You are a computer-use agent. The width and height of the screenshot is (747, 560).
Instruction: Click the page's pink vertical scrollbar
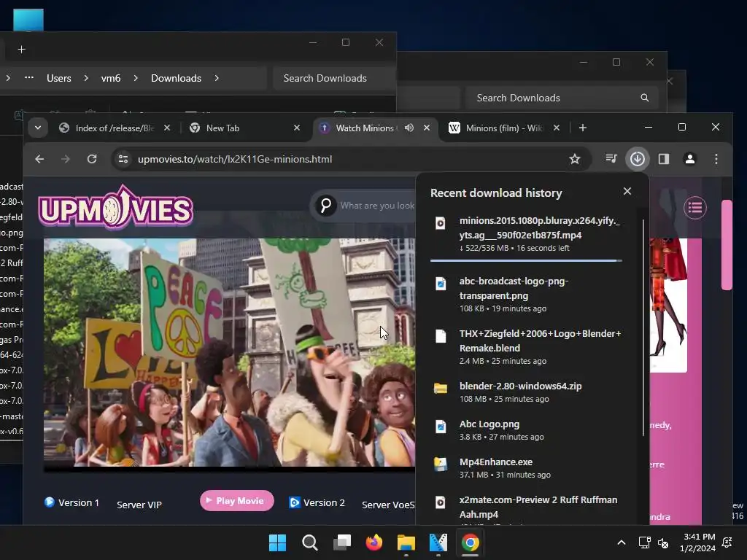click(727, 245)
